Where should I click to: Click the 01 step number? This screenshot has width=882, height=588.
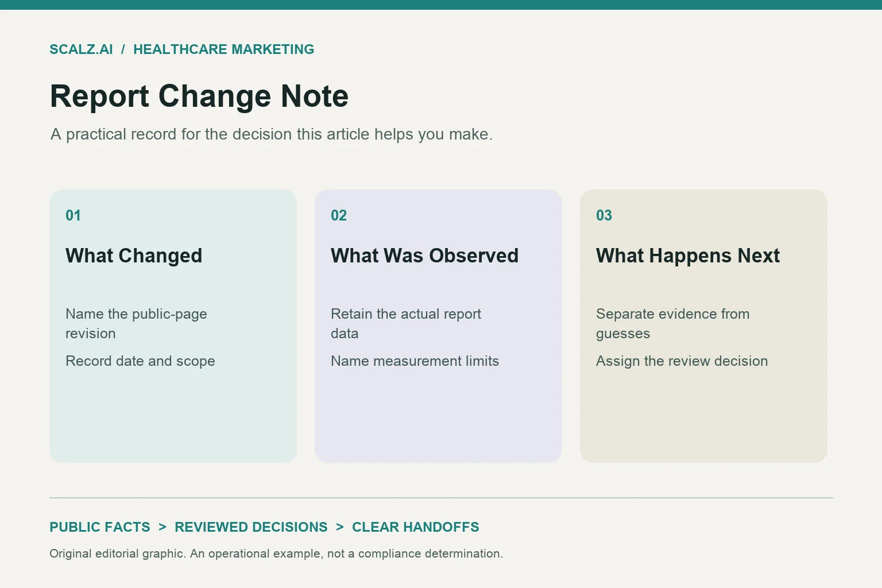[73, 215]
